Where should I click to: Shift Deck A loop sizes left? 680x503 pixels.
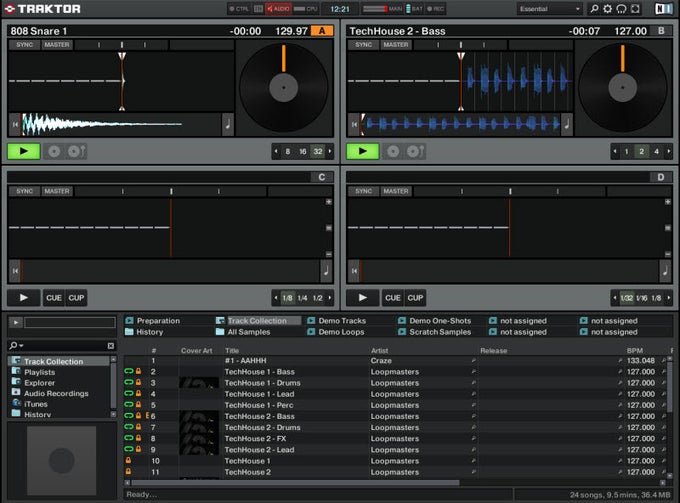coord(276,151)
